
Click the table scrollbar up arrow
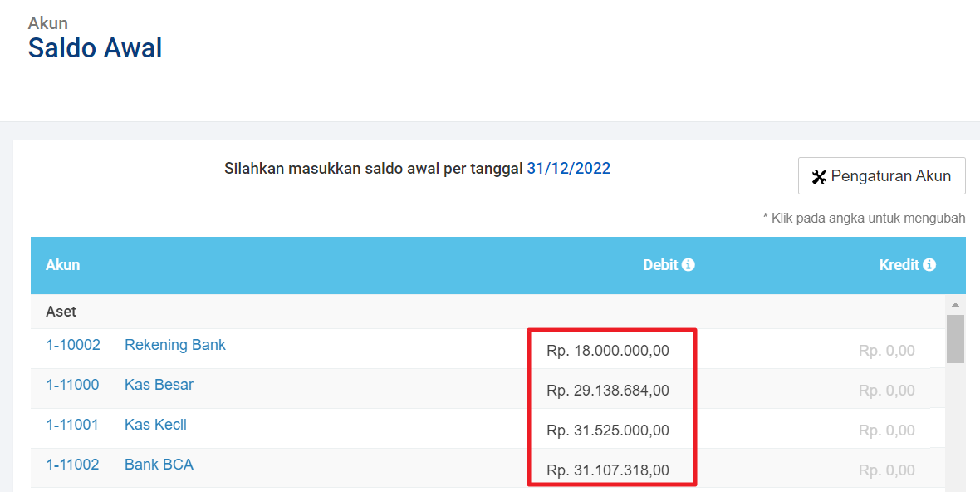pyautogui.click(x=955, y=305)
